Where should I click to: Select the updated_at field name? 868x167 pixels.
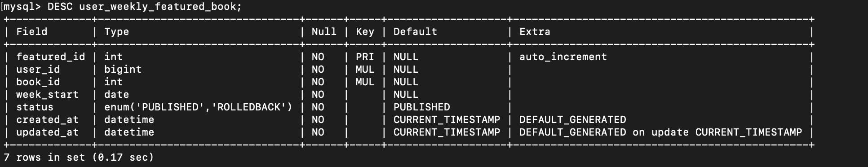(x=47, y=132)
